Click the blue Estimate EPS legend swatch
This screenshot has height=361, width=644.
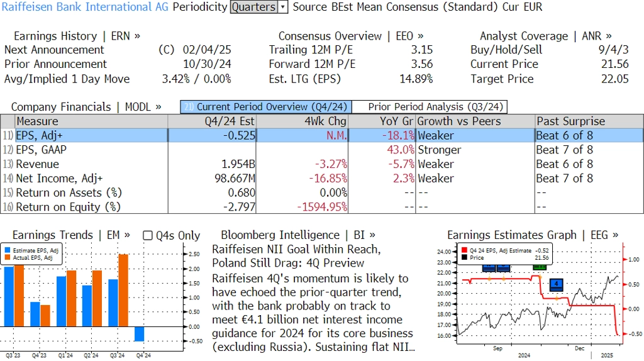click(8, 250)
